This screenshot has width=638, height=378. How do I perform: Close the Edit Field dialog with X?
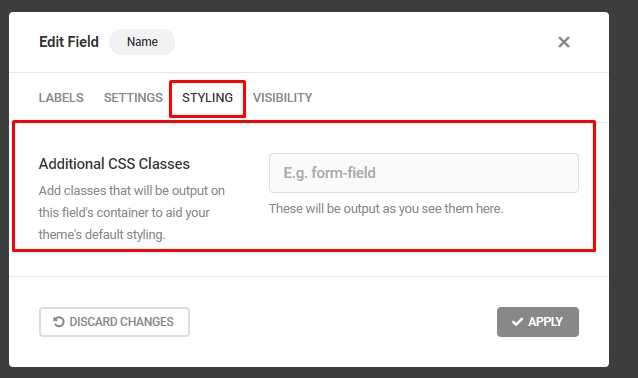tap(564, 42)
